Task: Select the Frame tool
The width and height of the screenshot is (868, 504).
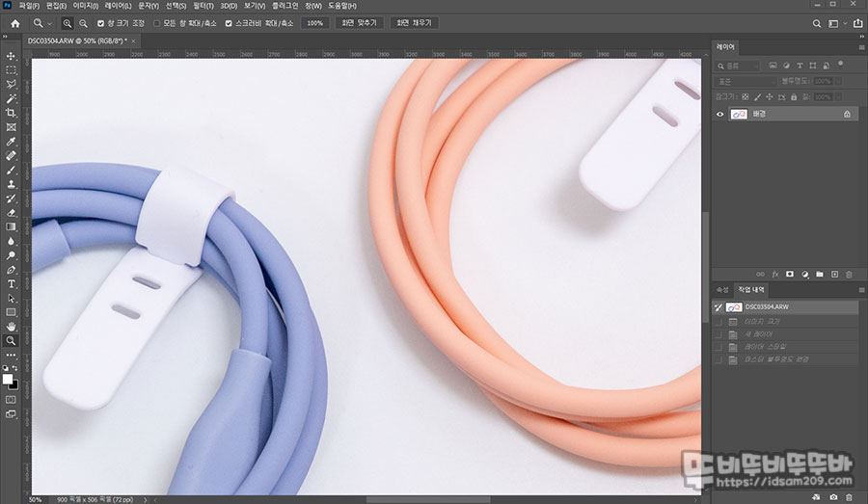Action: tap(11, 127)
